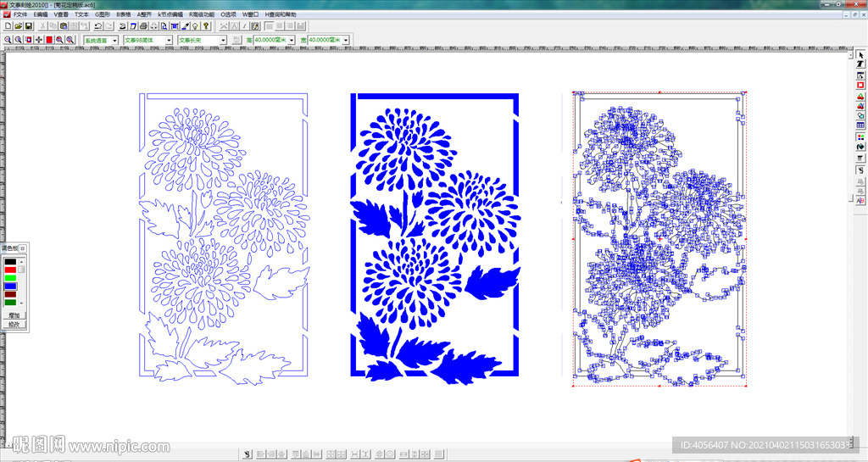The width and height of the screenshot is (868, 462).
Task: Select the red color swatch in palette
Action: click(10, 270)
